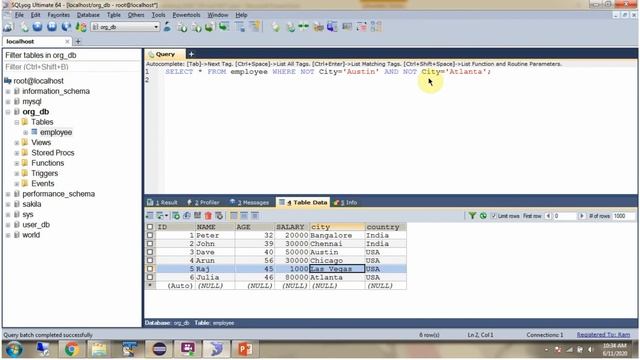
Task: Switch to Text view mode icon
Action: click(255, 216)
